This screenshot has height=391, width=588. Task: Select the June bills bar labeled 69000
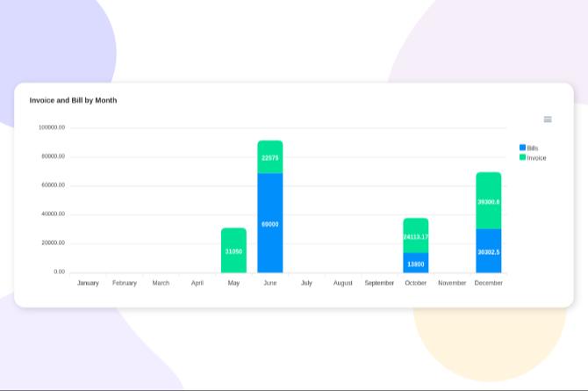coord(270,223)
